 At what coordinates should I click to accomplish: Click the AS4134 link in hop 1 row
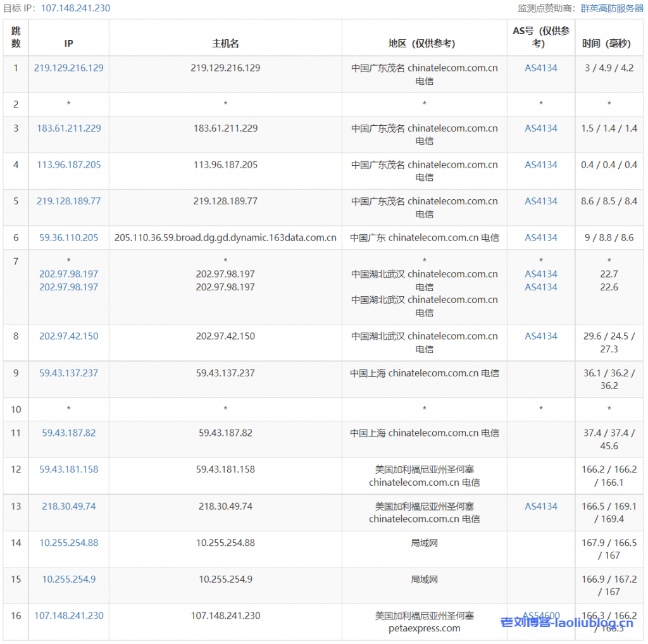coord(541,68)
